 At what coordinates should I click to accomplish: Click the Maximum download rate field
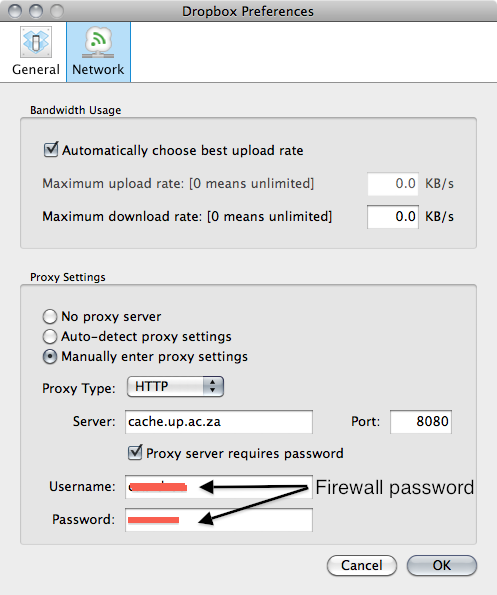point(393,217)
